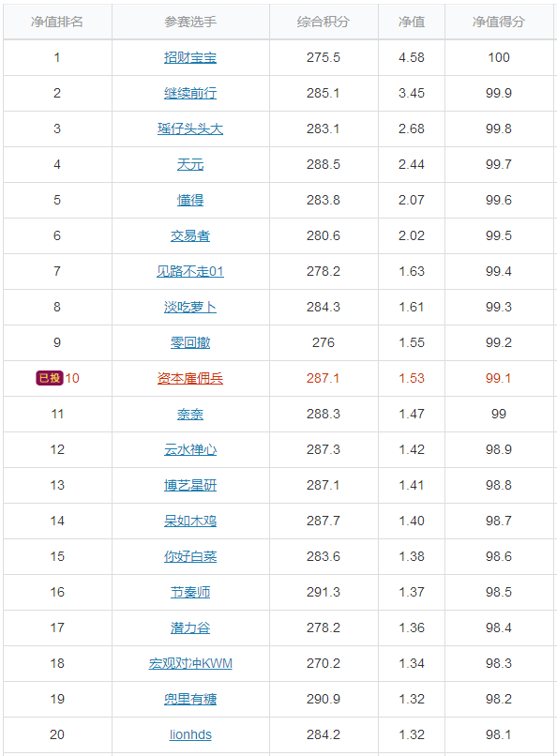Image resolution: width=557 pixels, height=756 pixels.
Task: Click the 已投 badge icon on row 10
Action: (49, 378)
